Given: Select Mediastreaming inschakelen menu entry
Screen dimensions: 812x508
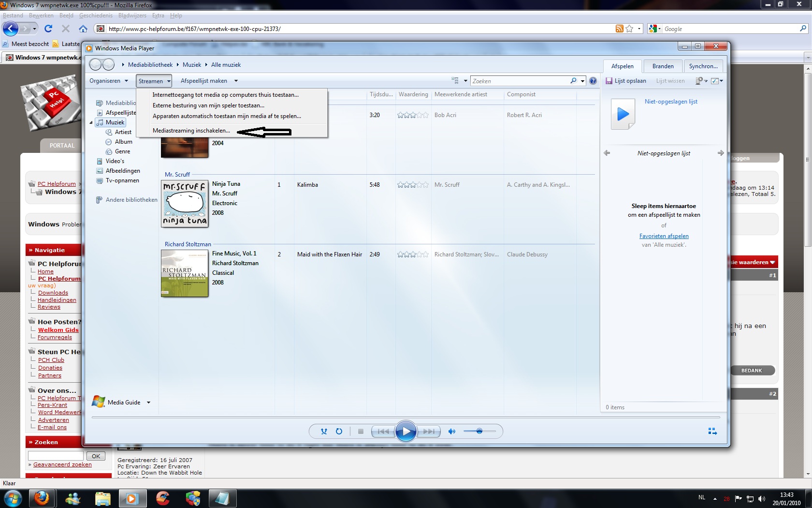Looking at the screenshot, I should 191,131.
